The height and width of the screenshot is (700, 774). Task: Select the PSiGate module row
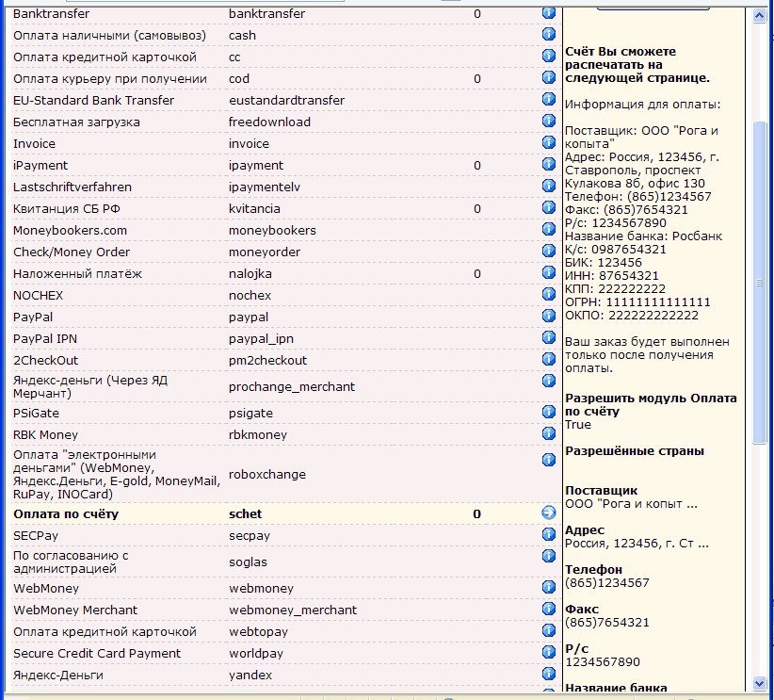pyautogui.click(x=286, y=414)
